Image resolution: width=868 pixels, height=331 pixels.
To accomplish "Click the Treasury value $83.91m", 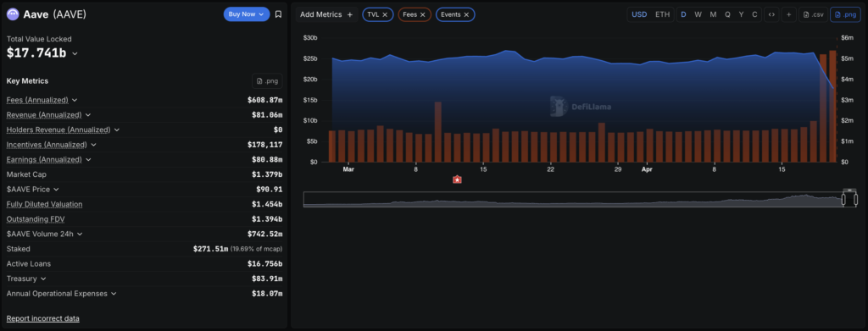I will tap(267, 279).
